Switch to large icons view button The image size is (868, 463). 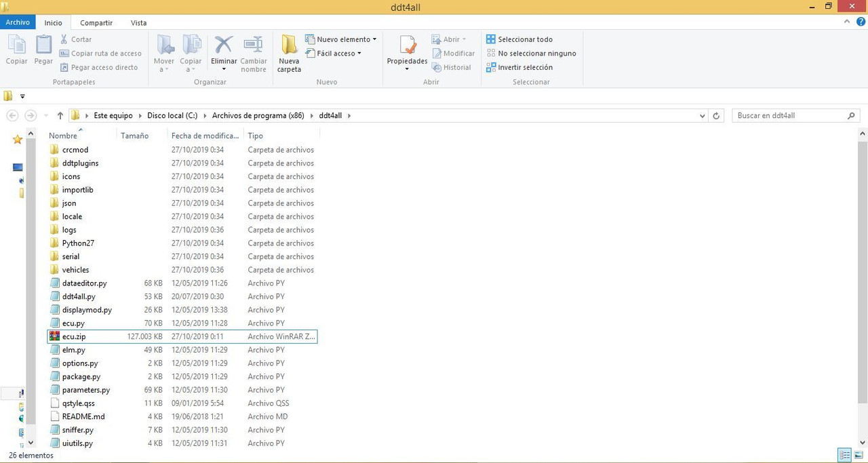click(x=859, y=455)
